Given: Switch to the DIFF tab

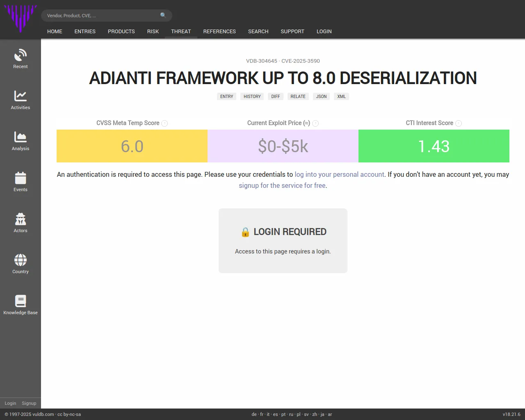Looking at the screenshot, I should click(276, 96).
